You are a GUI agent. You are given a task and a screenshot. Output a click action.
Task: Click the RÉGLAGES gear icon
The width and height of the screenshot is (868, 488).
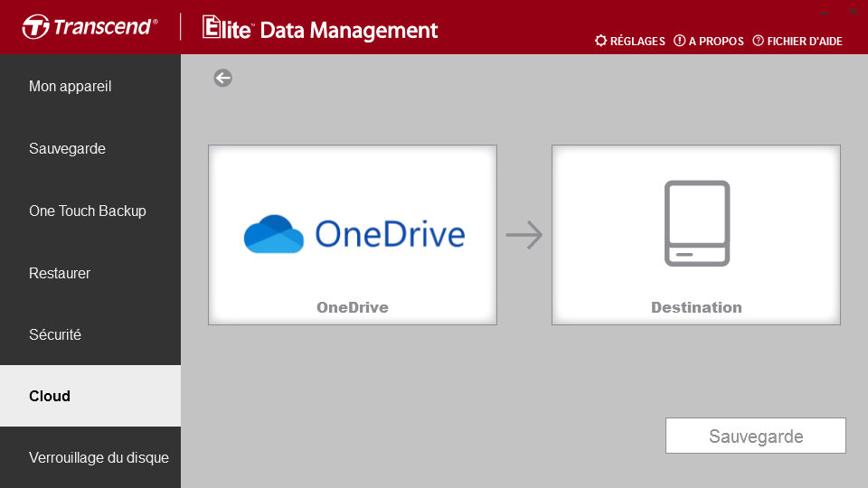tap(600, 41)
